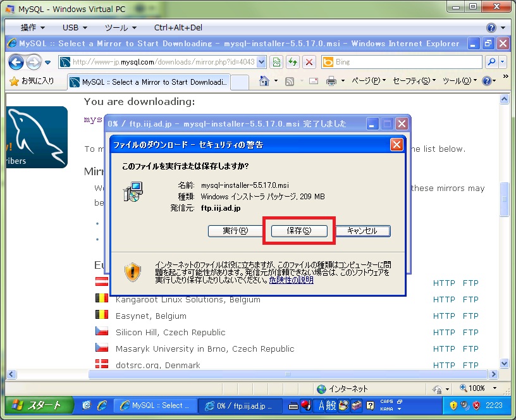Click the MySQL dolphin logo

click(x=37, y=137)
